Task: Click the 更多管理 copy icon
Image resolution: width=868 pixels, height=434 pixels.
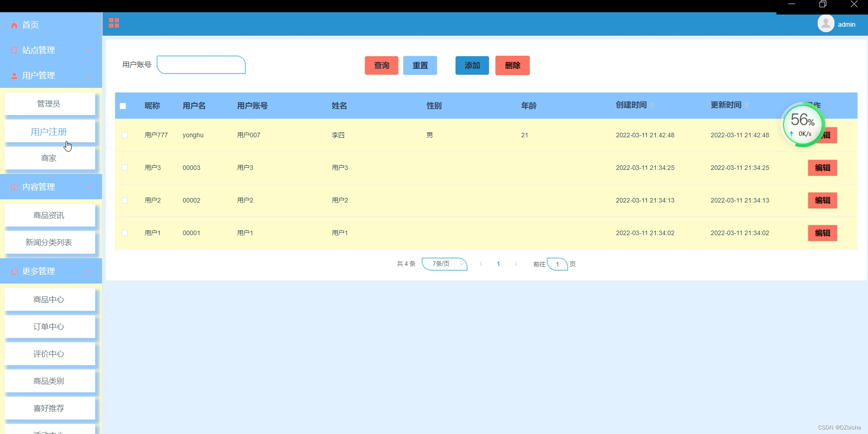Action: tap(15, 272)
